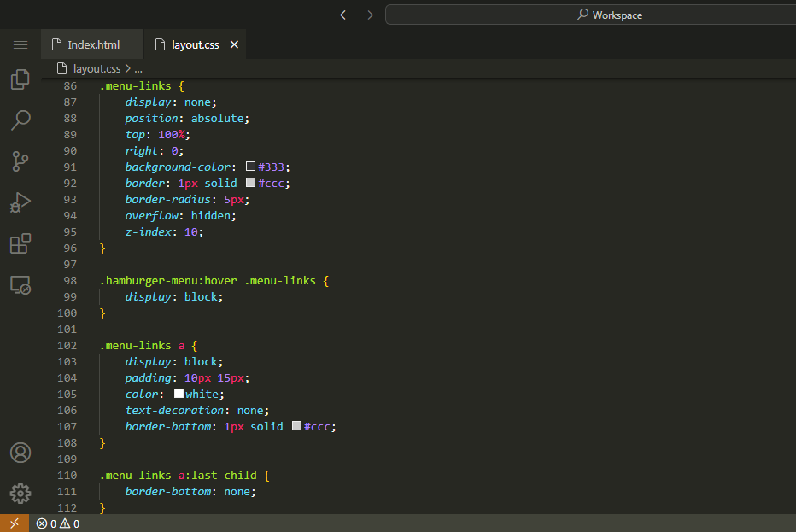
Task: Open the #333 background color swatch
Action: [x=251, y=167]
